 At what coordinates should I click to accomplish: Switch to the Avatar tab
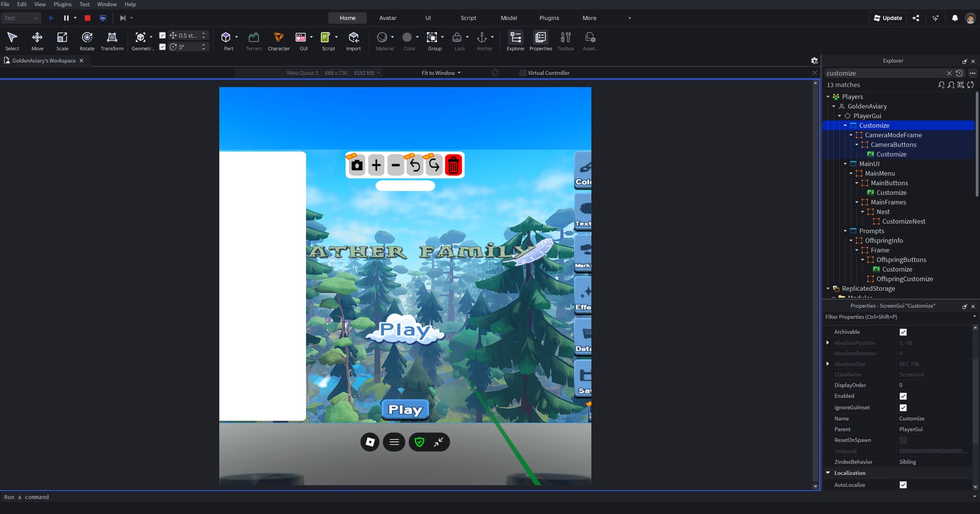pos(388,18)
